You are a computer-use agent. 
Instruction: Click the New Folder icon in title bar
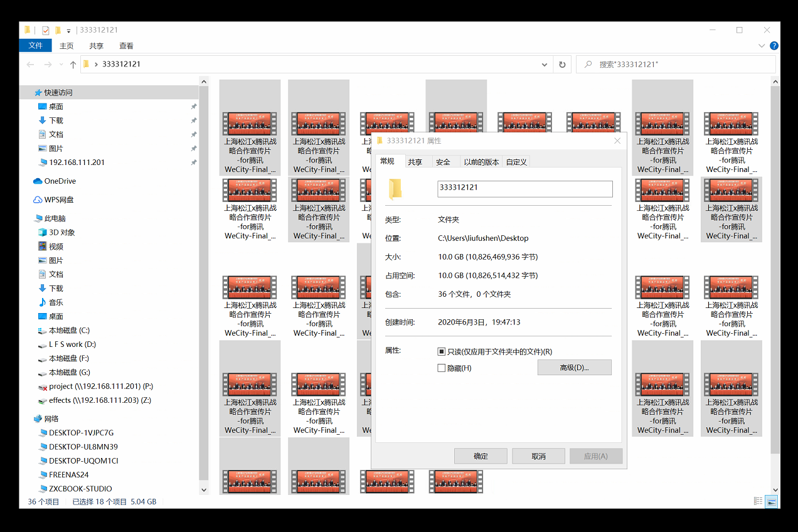(x=58, y=30)
